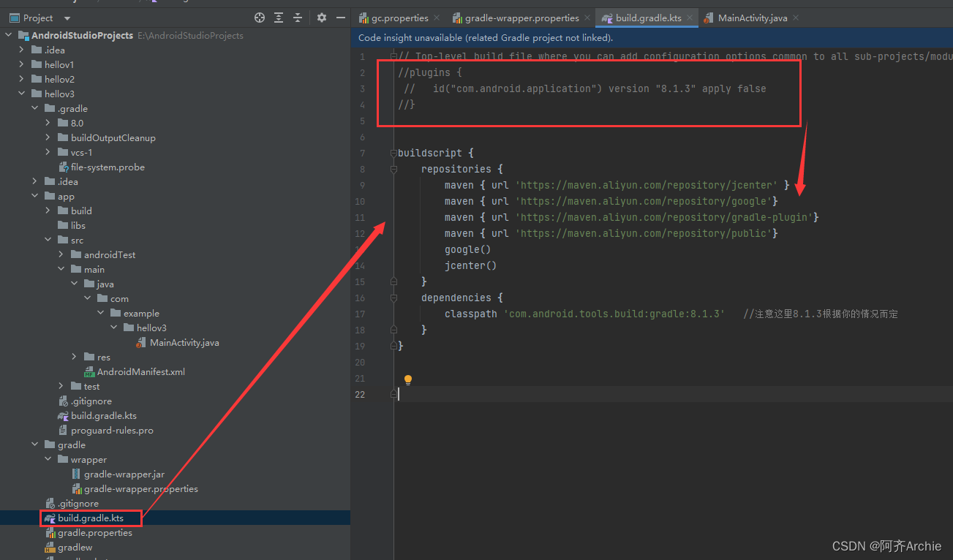Collapse the wrapper folder

[x=48, y=459]
